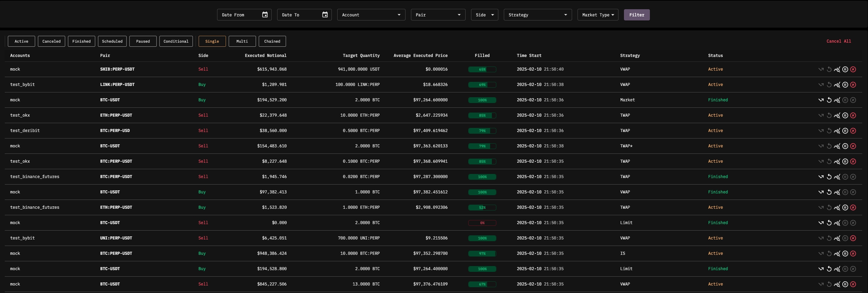
Task: Toggle the Paused status filter
Action: click(x=143, y=41)
